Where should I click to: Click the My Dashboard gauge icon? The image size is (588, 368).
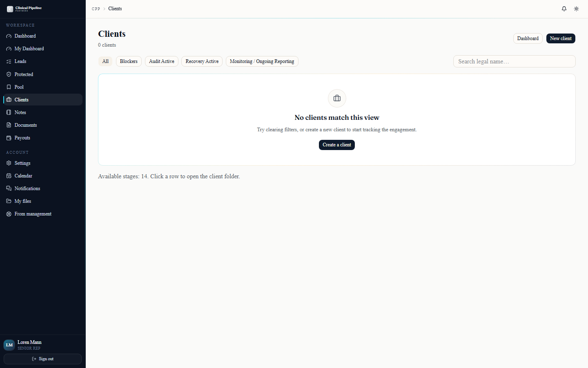click(9, 49)
